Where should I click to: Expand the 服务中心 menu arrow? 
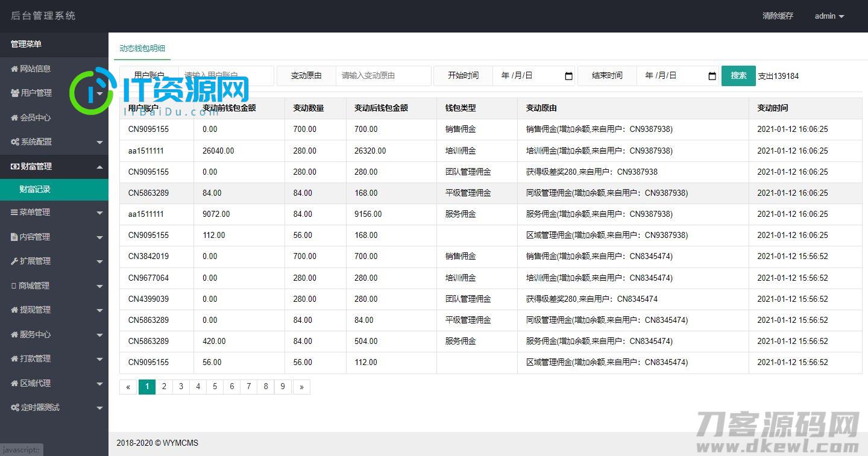point(99,335)
